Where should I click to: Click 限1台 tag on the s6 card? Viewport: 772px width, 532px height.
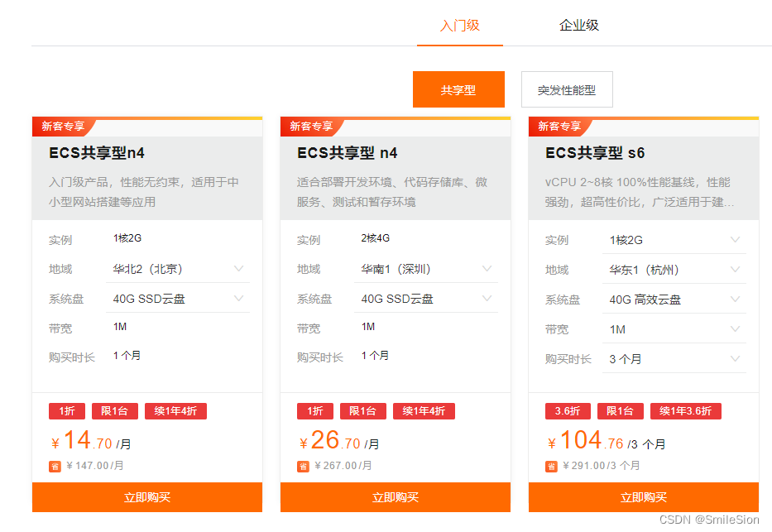[620, 411]
